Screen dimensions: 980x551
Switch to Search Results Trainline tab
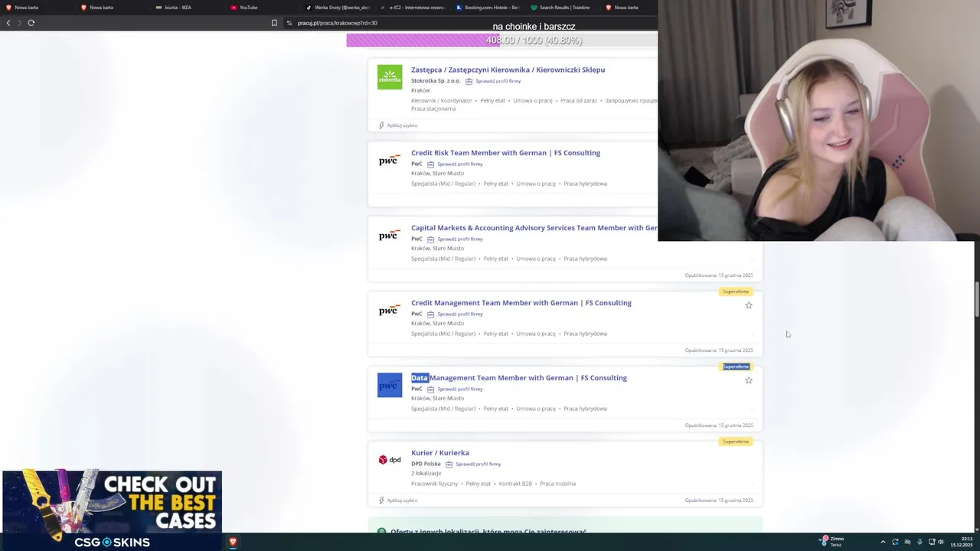[x=560, y=8]
